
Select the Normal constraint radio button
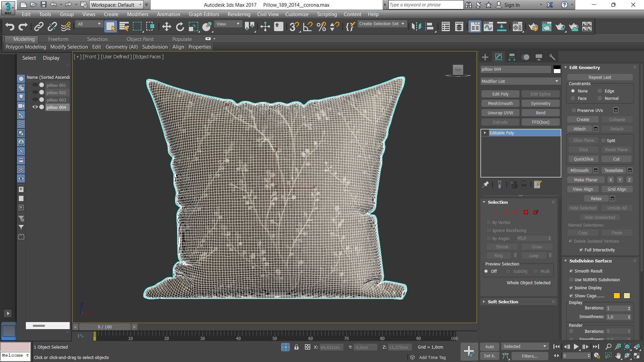600,99
